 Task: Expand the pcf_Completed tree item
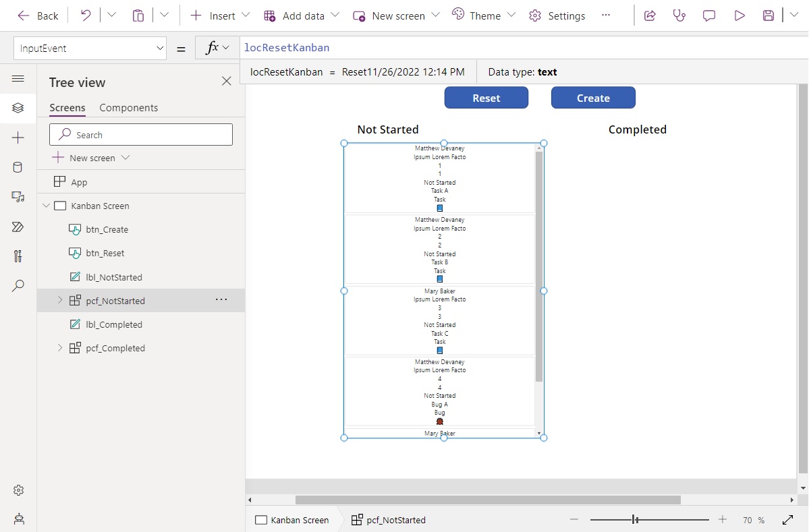[59, 348]
